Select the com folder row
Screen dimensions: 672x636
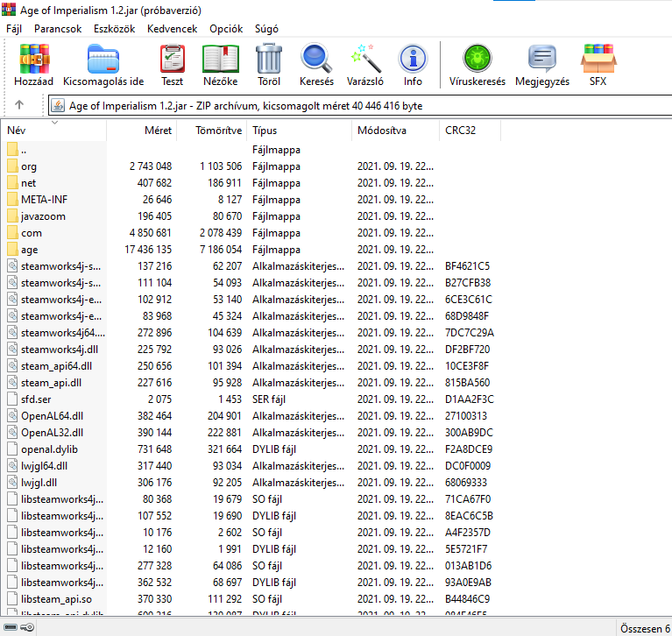251,233
